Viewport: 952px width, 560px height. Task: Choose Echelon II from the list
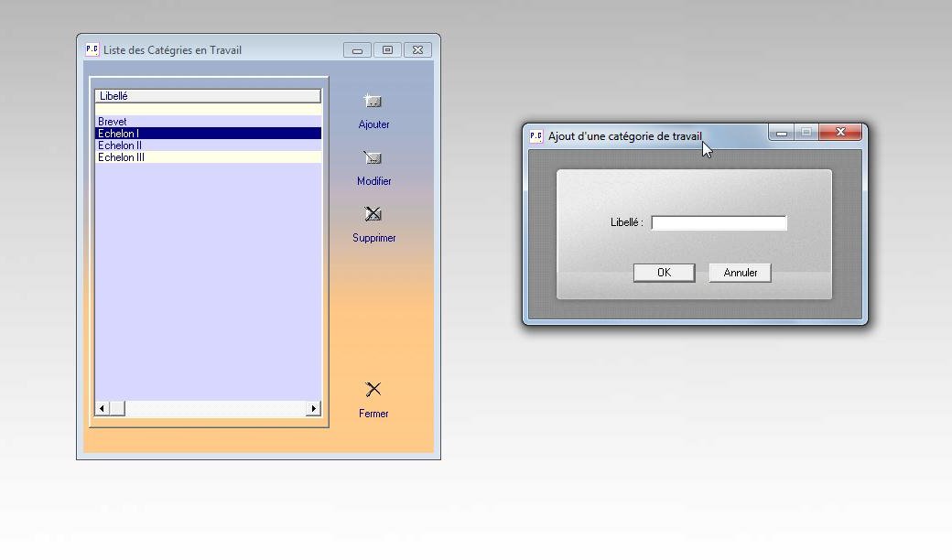pos(120,145)
